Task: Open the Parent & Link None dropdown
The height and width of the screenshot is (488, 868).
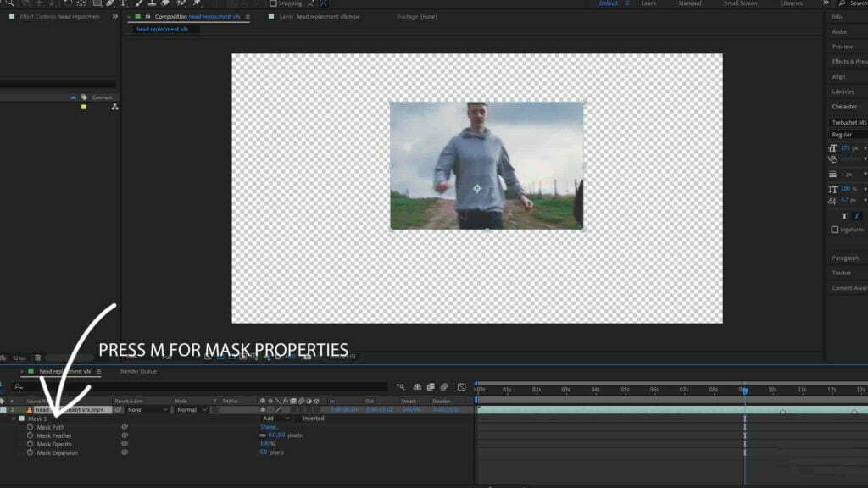Action: click(x=147, y=410)
